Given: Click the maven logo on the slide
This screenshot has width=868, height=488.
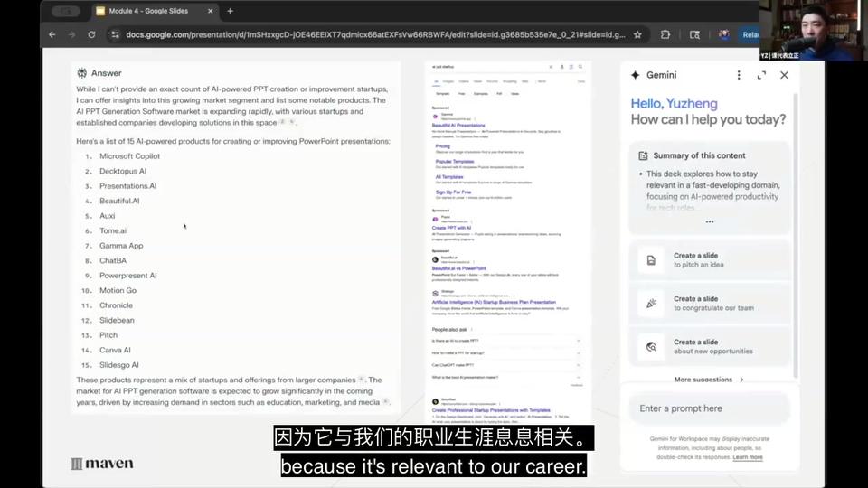Looking at the screenshot, I should 102,463.
